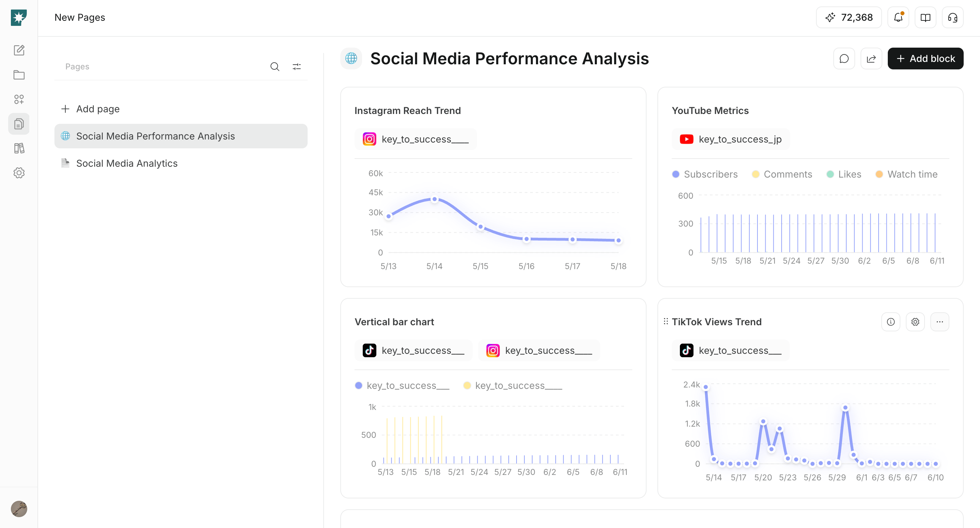Click Add page

(91, 109)
